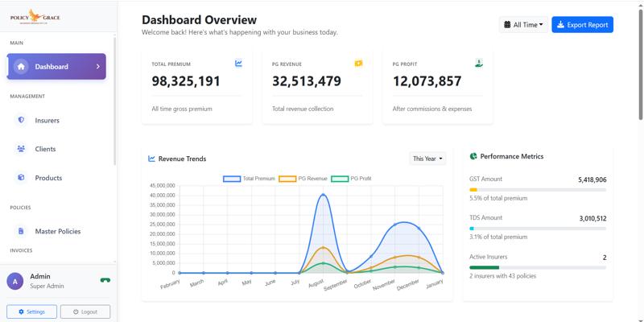Open the All Time date range dropdown

tap(523, 25)
